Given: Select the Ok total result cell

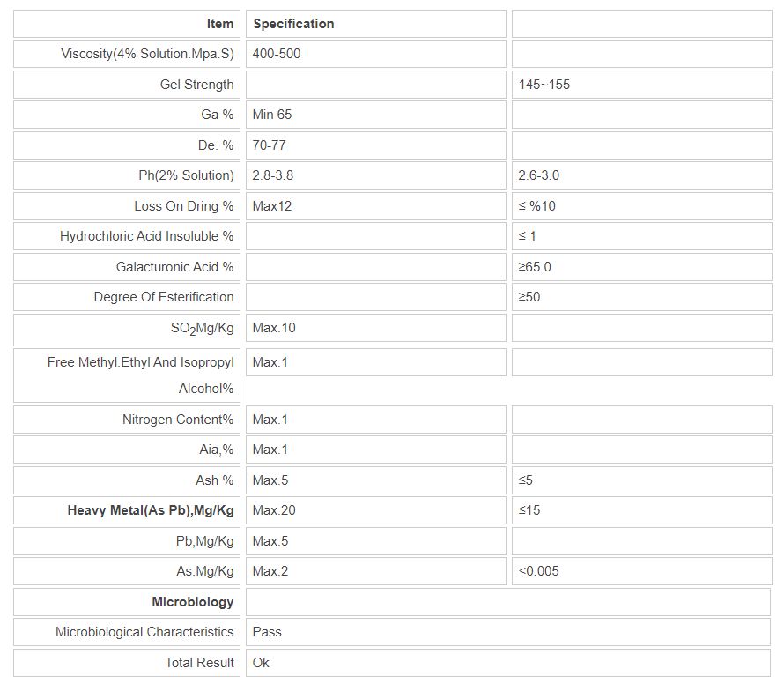Looking at the screenshot, I should tap(262, 663).
